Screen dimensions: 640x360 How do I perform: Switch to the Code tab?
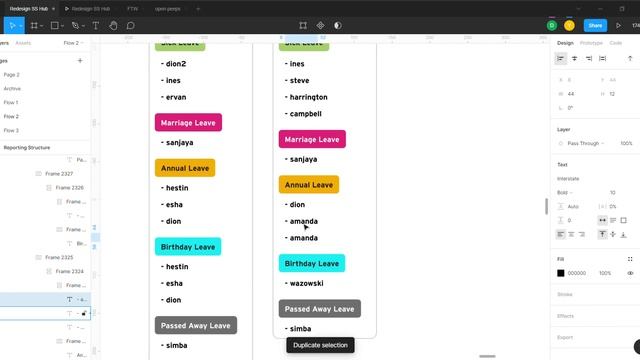pos(616,43)
